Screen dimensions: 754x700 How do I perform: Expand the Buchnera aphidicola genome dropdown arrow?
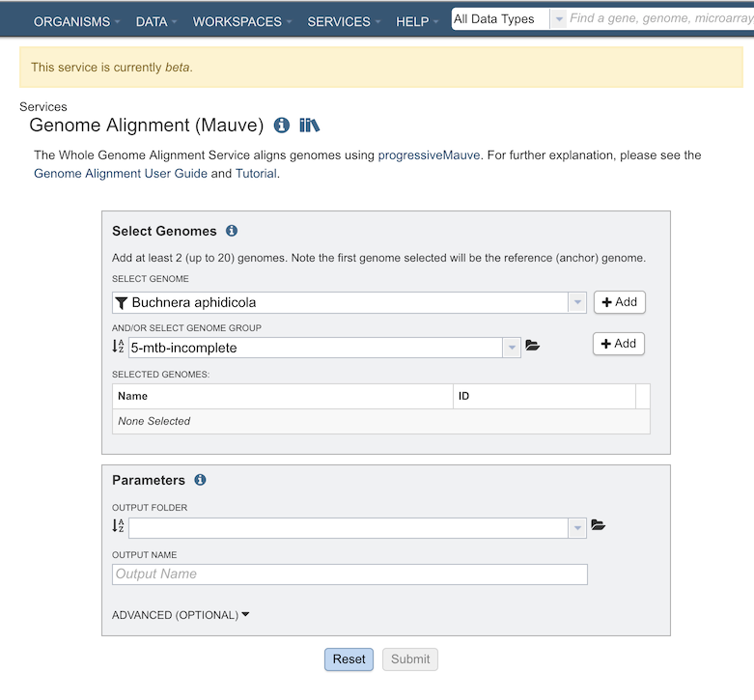577,302
